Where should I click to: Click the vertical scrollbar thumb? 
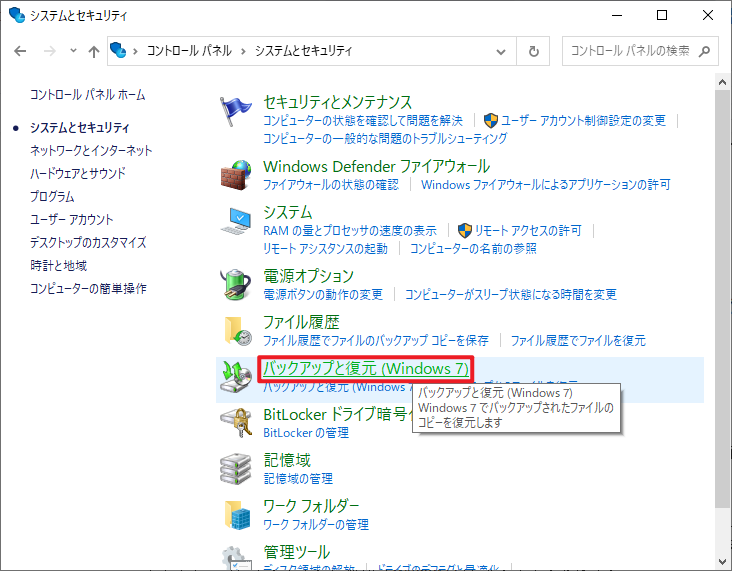[x=722, y=299]
